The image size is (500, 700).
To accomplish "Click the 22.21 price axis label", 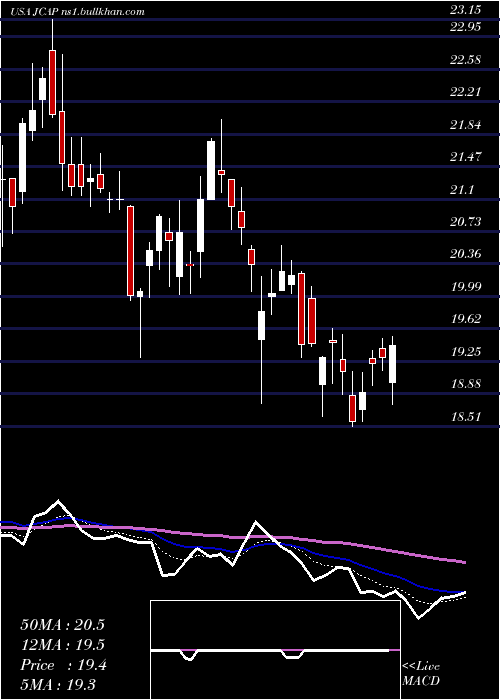I will (466, 92).
